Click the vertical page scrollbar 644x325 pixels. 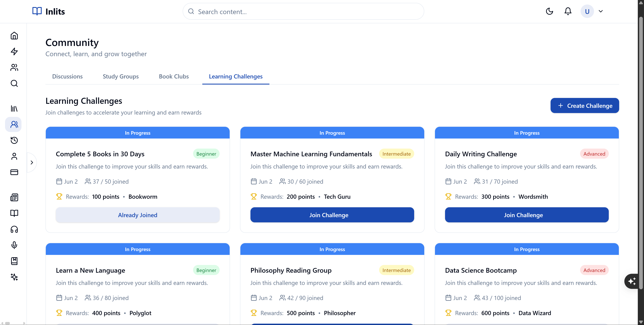coord(641,150)
